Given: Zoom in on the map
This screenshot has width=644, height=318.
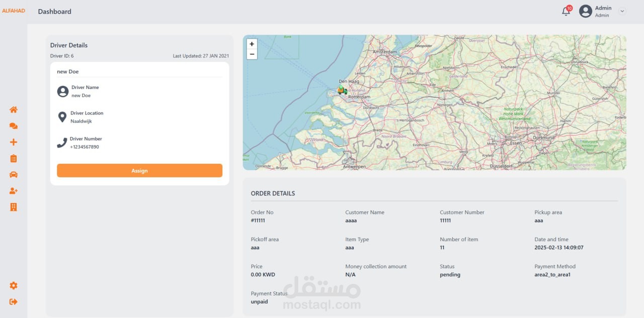Looking at the screenshot, I should pyautogui.click(x=252, y=44).
